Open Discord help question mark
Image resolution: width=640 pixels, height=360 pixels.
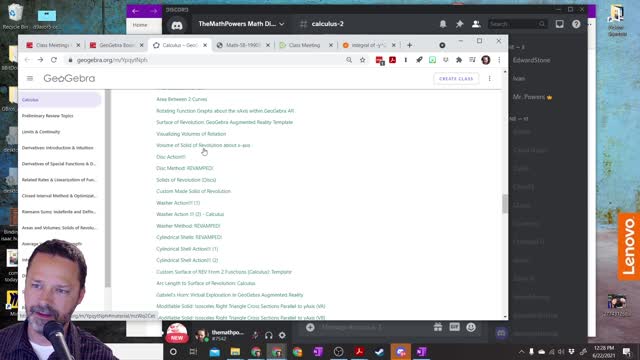(576, 24)
